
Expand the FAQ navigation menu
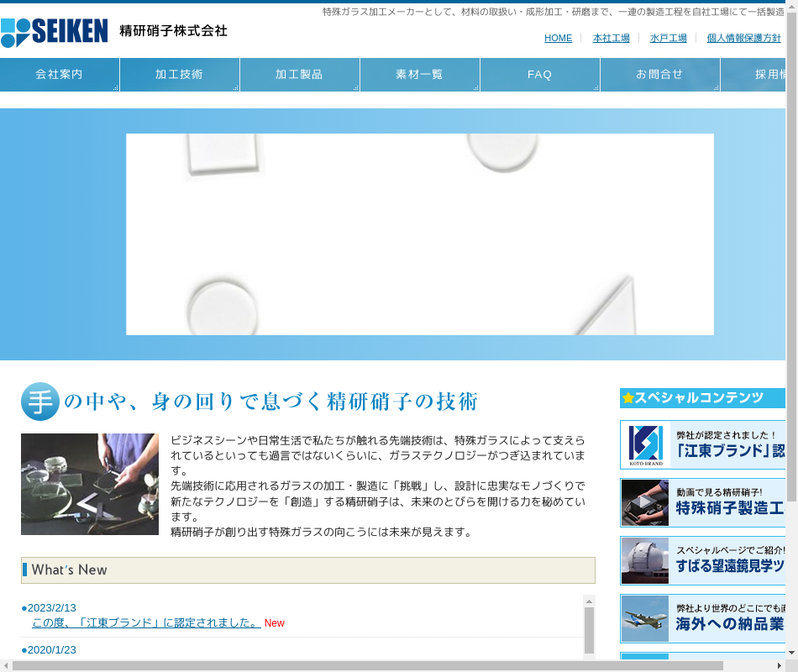click(540, 75)
